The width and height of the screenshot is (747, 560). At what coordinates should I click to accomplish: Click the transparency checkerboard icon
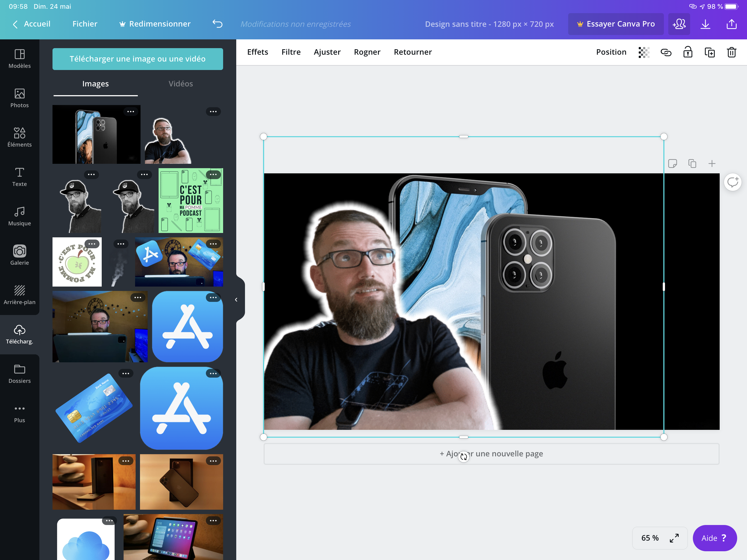644,52
